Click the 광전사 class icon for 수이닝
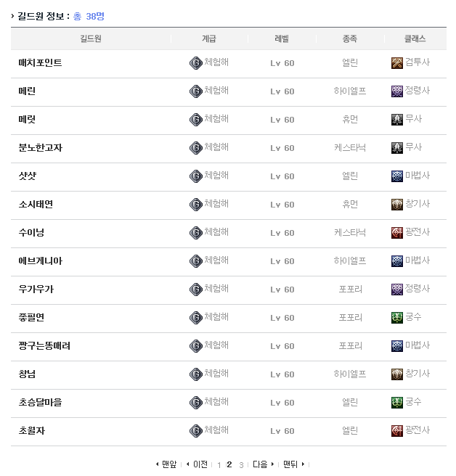 pyautogui.click(x=396, y=233)
